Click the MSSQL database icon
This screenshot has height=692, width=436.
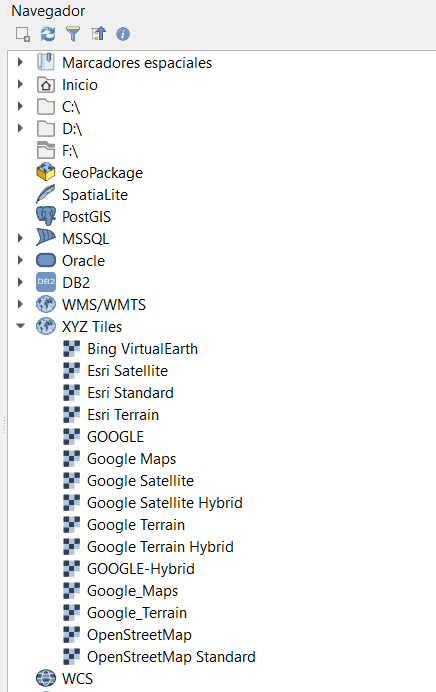tap(46, 238)
